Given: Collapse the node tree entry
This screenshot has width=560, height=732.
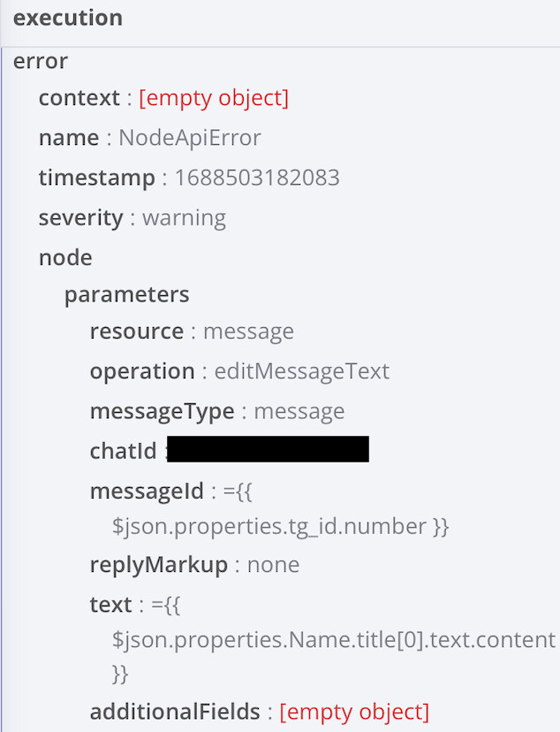Looking at the screenshot, I should (65, 257).
